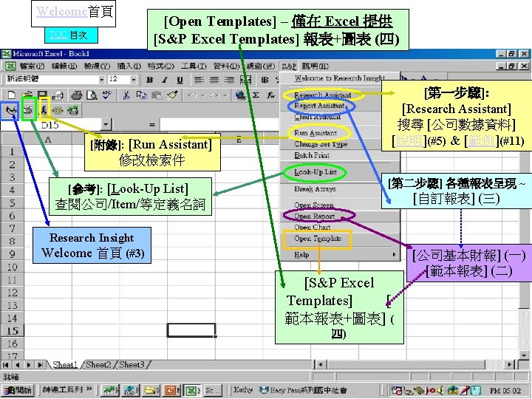Click the Paste clipboard icon
Screen dimensions: 532x399
[157, 95]
